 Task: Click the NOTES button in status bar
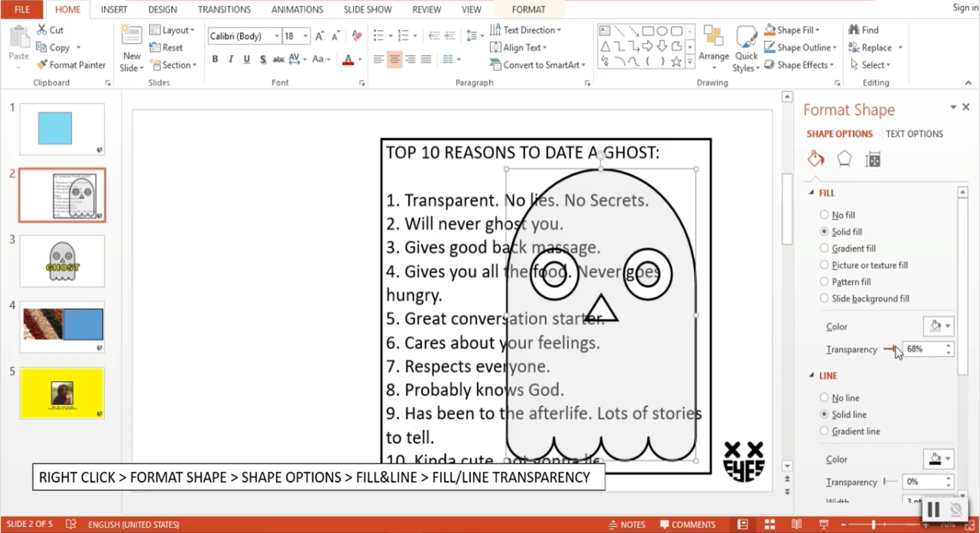click(627, 525)
